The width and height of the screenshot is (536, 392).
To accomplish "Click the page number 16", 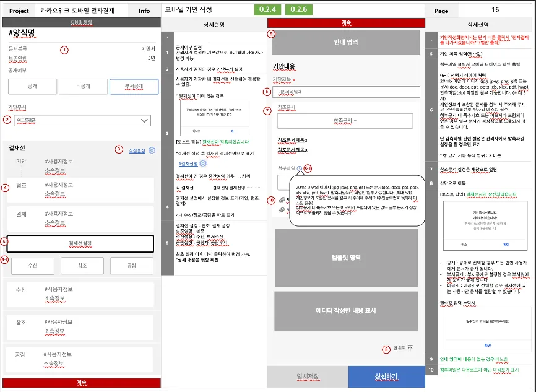I will click(495, 10).
